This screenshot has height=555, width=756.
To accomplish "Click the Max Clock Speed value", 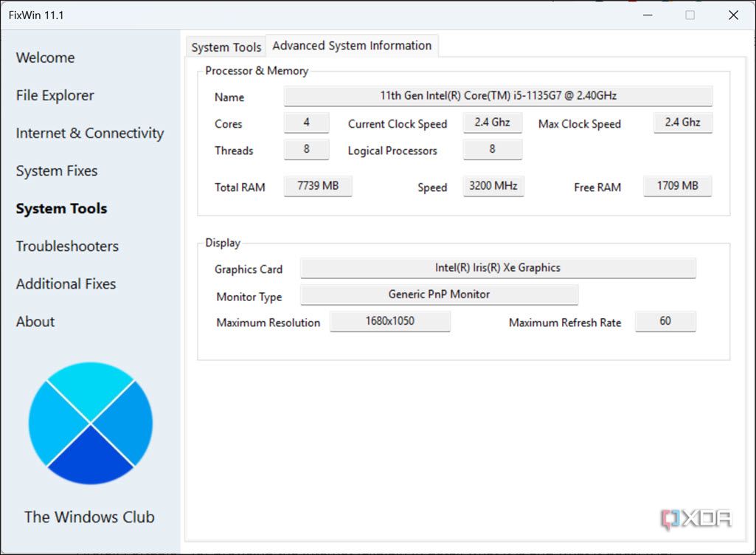I will pos(683,123).
